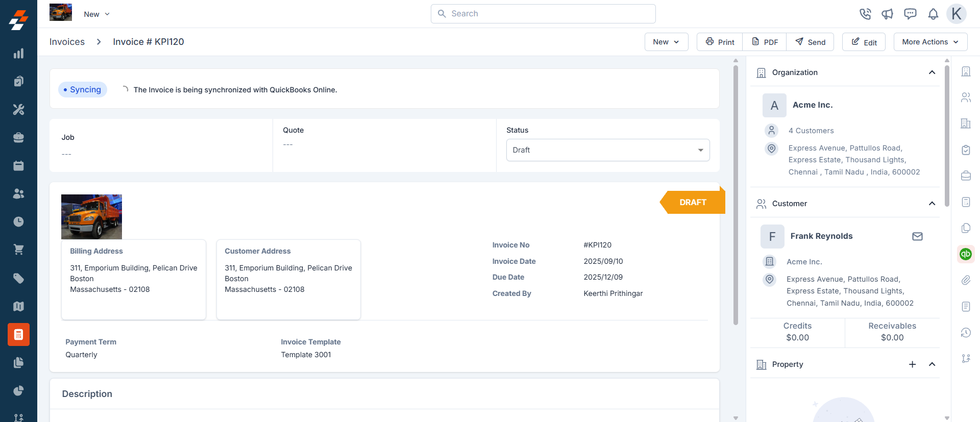This screenshot has height=422, width=980.
Task: Collapse the Customer section
Action: [932, 204]
